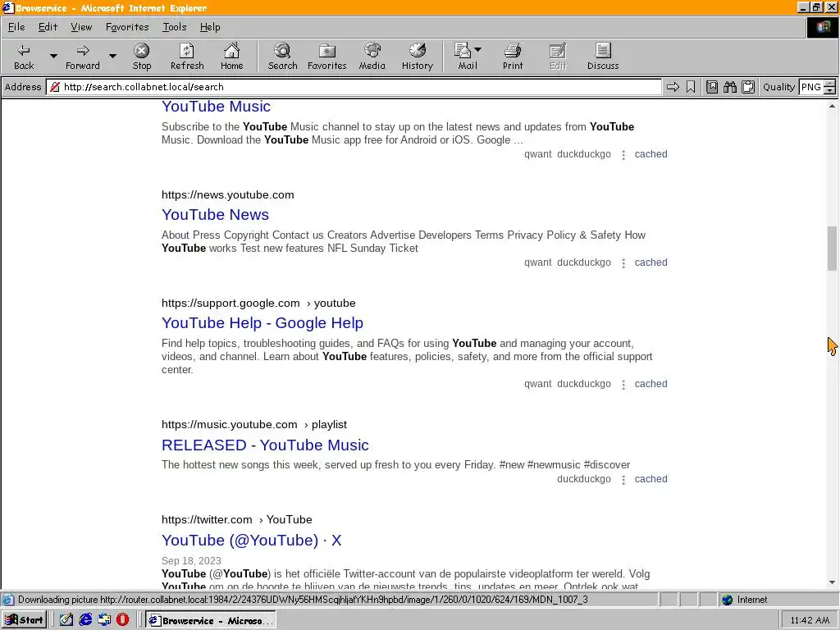The image size is (840, 630).
Task: Expand options for YouTube News result
Action: click(623, 263)
